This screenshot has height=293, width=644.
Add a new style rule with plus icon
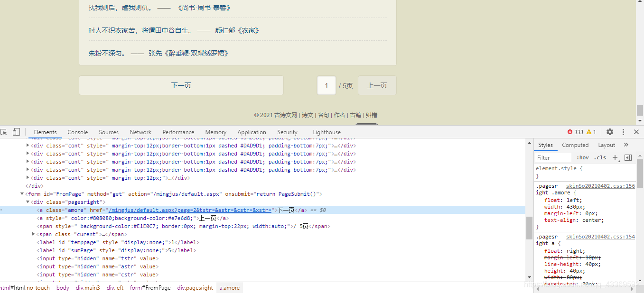[x=615, y=157]
